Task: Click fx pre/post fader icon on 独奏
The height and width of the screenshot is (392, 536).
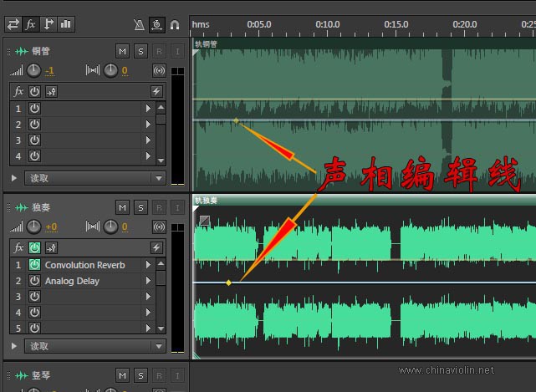Action: (x=51, y=247)
